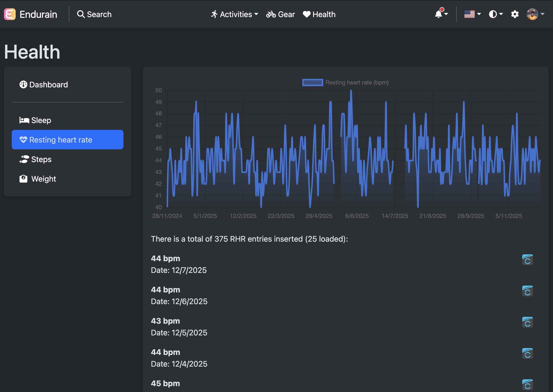The width and height of the screenshot is (553, 392).
Task: Click the bicycle Gear nav item
Action: [281, 14]
